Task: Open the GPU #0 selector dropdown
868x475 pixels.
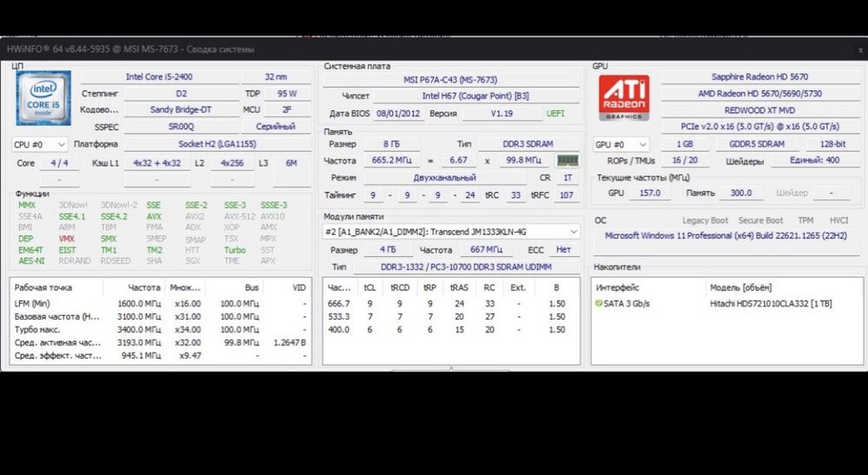Action: click(621, 144)
